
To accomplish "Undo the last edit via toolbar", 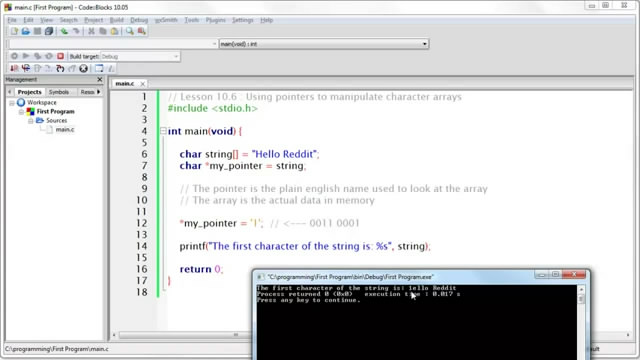I will 64,31.
